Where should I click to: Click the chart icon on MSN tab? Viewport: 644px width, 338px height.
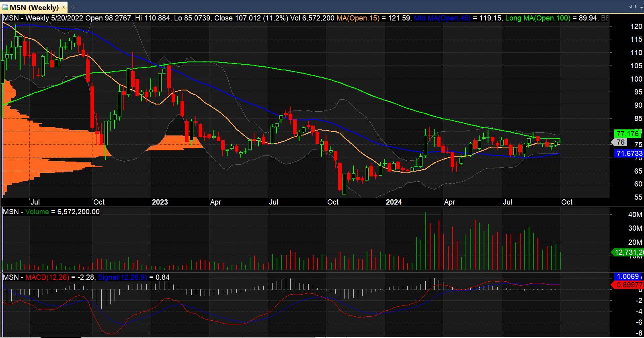[5, 7]
